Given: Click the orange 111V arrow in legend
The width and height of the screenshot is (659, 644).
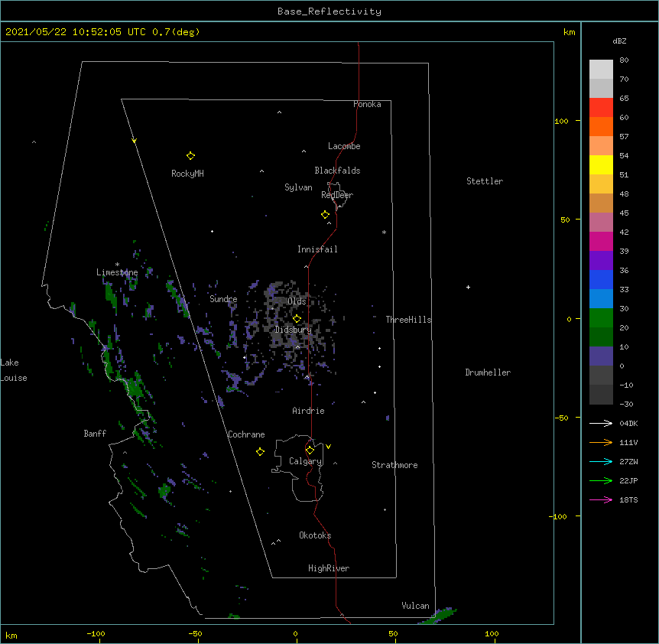Looking at the screenshot, I should (601, 442).
